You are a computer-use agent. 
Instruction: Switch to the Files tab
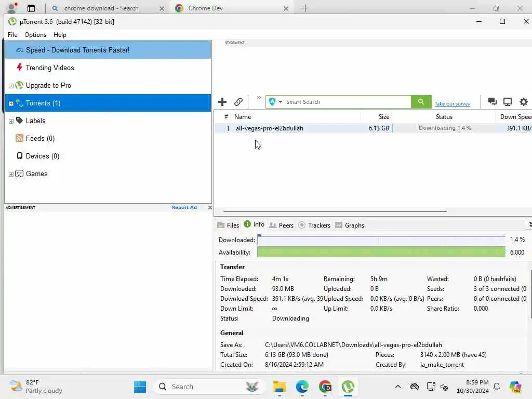(228, 225)
